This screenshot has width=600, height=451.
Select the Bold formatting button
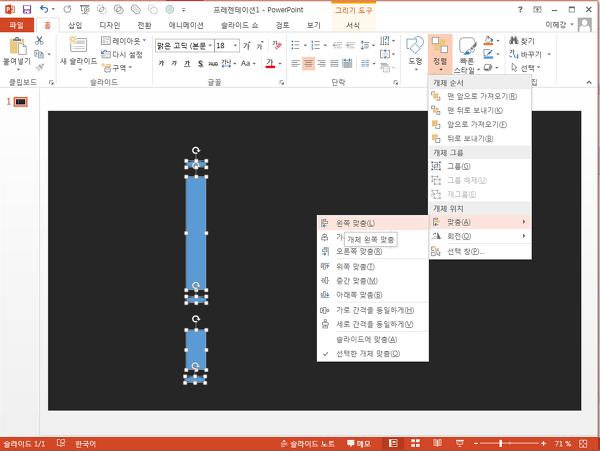coord(161,63)
